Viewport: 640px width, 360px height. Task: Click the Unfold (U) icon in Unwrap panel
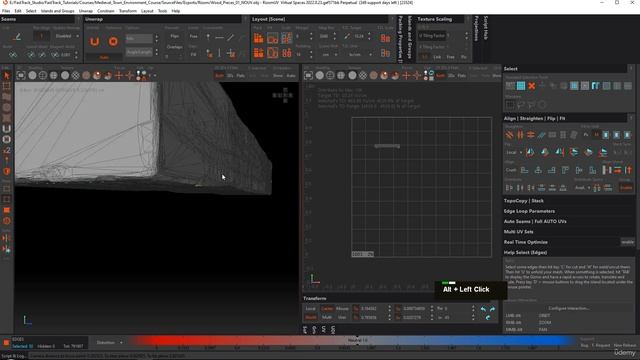tap(95, 41)
